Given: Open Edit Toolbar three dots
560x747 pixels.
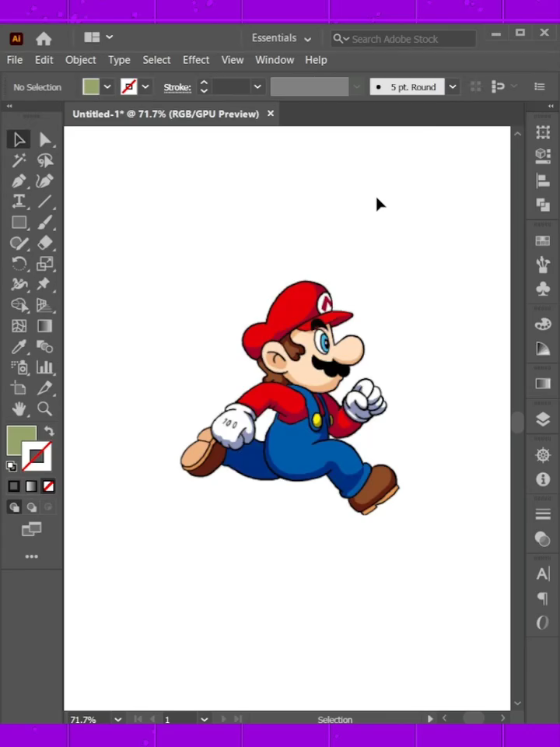Looking at the screenshot, I should (31, 556).
